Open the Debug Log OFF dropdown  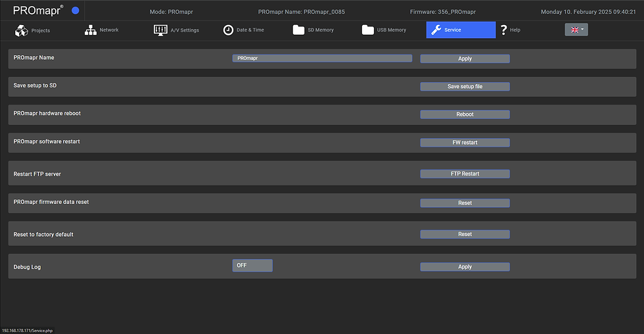252,266
